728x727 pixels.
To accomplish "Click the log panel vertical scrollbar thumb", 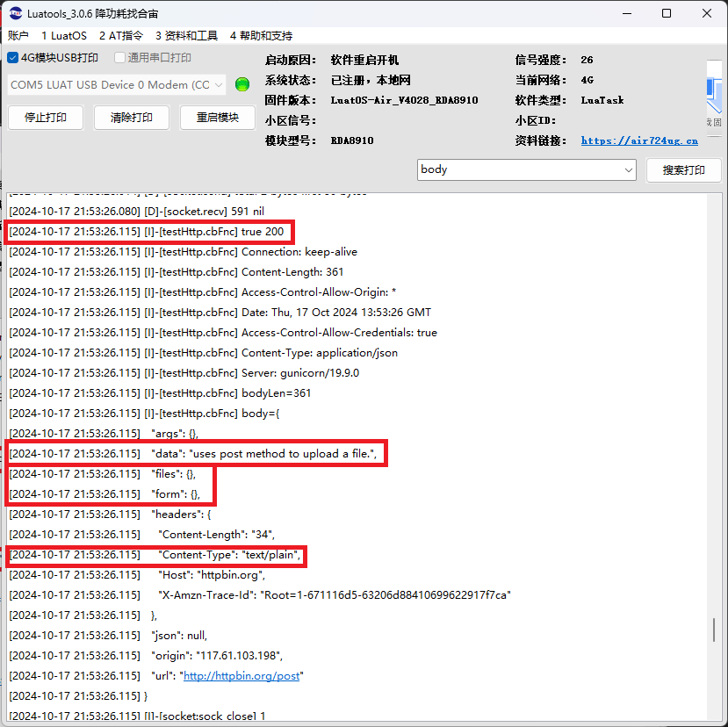I will (x=715, y=629).
